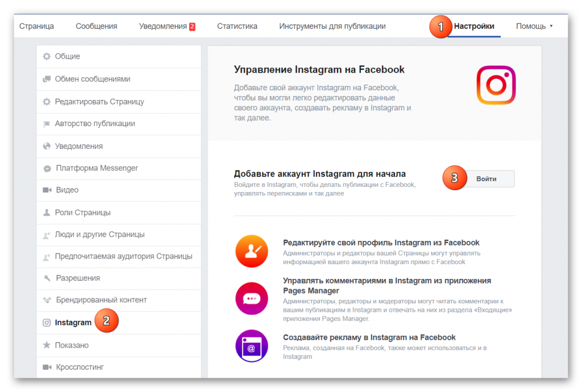
Task: Click the video camera icon beside Видео
Action: click(x=47, y=190)
